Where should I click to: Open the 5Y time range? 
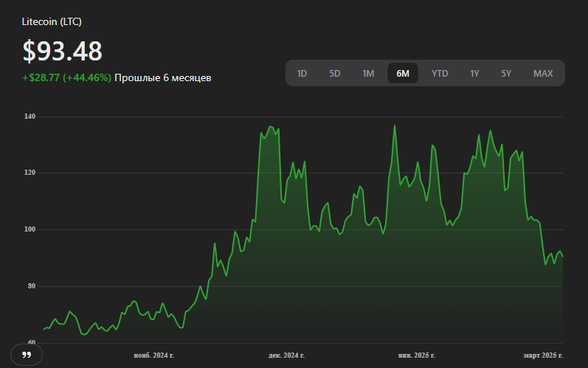click(506, 74)
